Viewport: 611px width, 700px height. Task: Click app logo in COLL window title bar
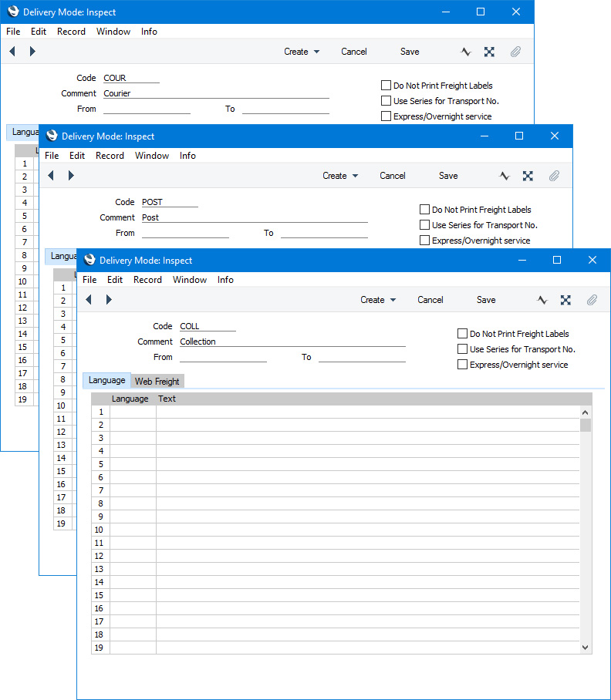pos(89,260)
